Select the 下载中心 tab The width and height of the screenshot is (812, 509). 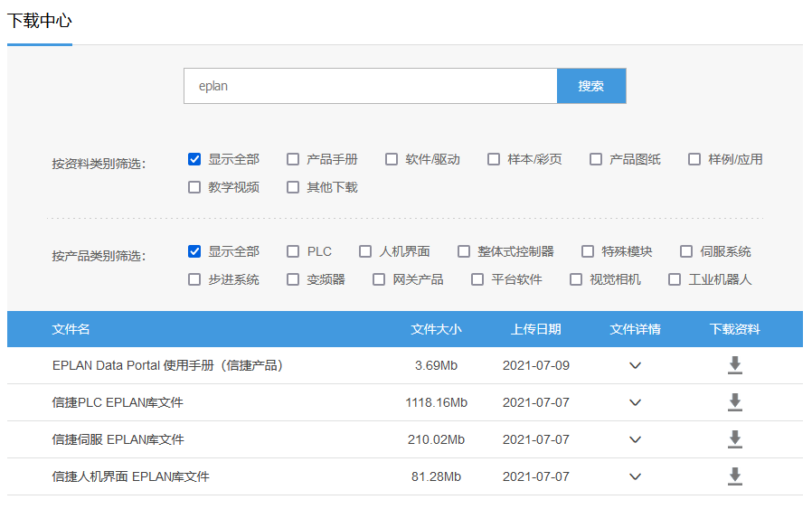pyautogui.click(x=40, y=21)
